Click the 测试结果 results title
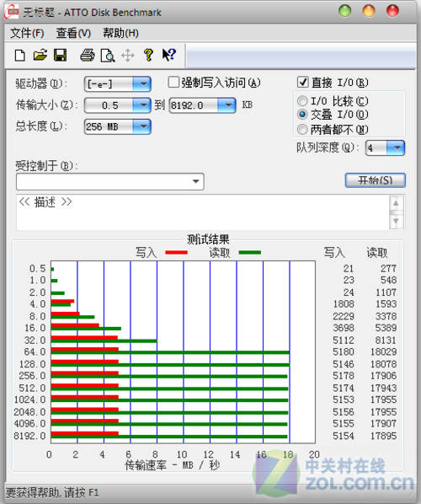The image size is (421, 504). click(208, 239)
